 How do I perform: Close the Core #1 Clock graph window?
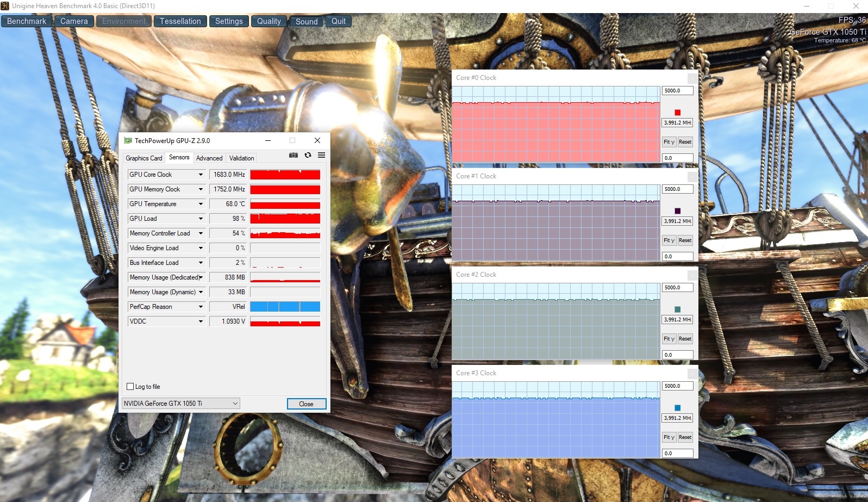coord(692,176)
